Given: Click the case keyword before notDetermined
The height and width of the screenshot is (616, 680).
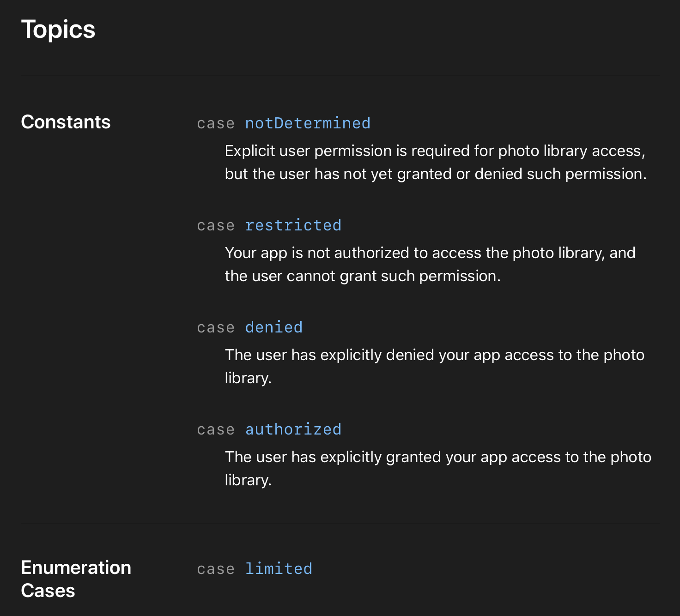Looking at the screenshot, I should 216,124.
